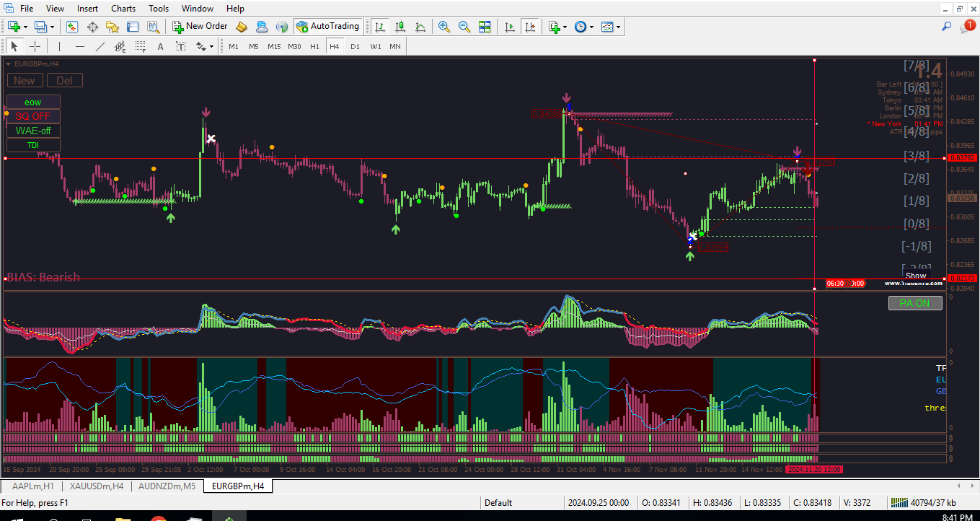Viewport: 980px width, 521px height.
Task: Open the File menu
Action: point(27,9)
